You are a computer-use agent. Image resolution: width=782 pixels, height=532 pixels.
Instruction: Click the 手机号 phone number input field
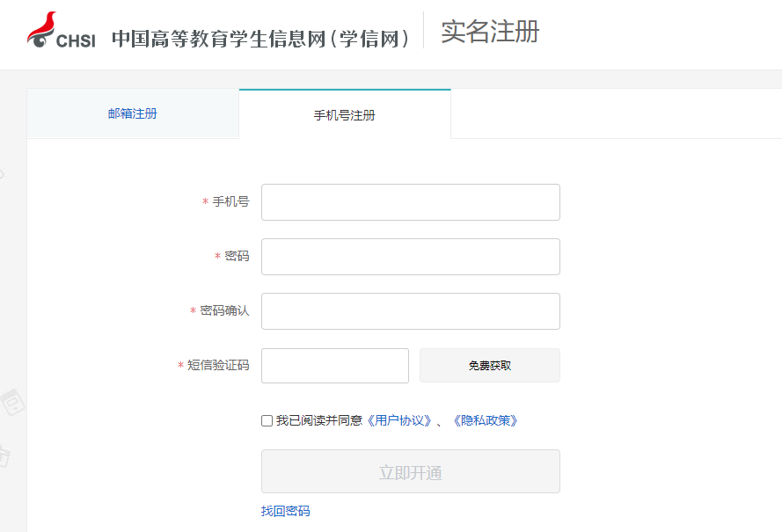pos(410,201)
